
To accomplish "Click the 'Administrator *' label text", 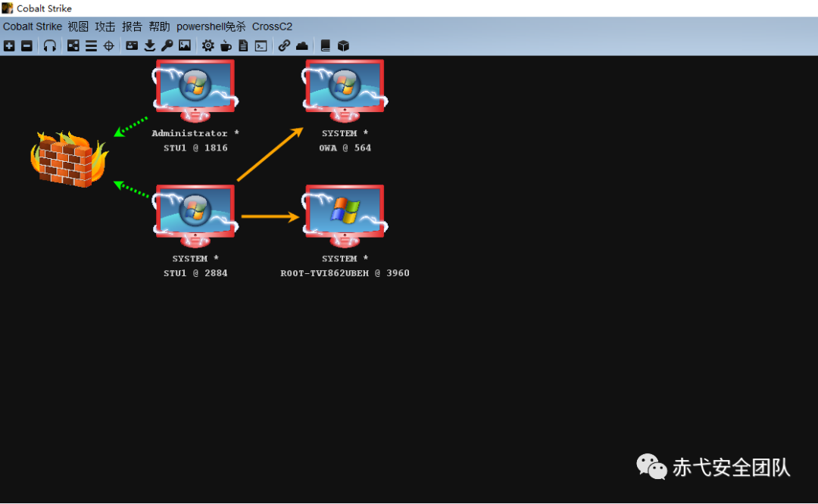I will coord(195,133).
